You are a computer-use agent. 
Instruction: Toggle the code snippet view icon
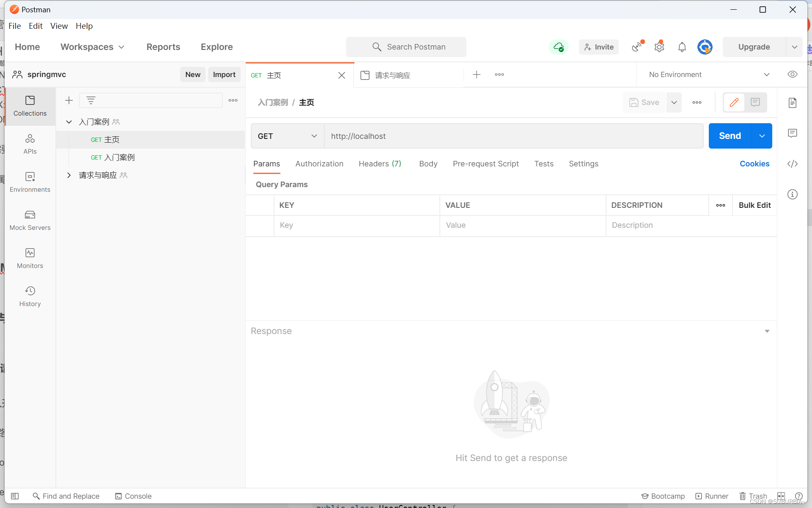point(793,163)
